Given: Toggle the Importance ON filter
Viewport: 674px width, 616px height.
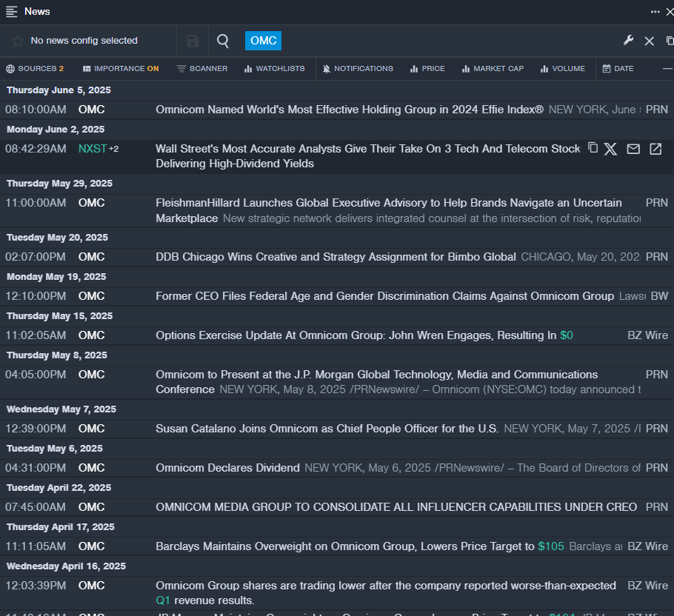Looking at the screenshot, I should 121,68.
